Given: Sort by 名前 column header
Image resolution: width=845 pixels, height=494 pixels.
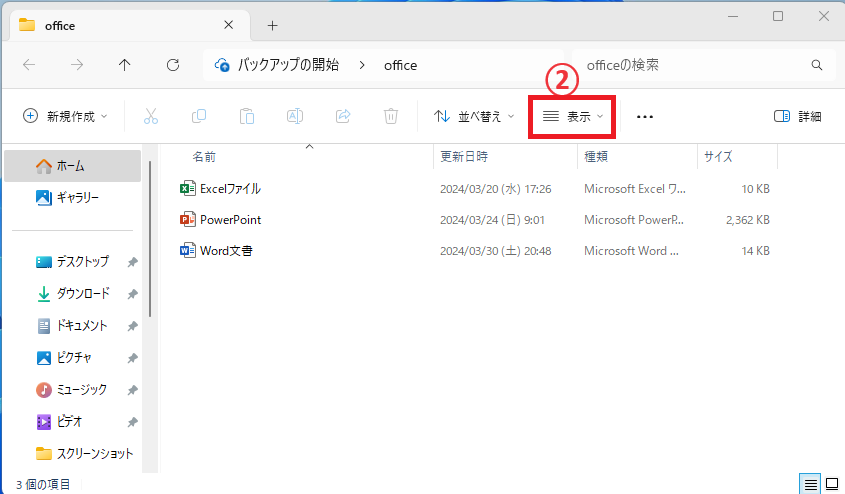Looking at the screenshot, I should (204, 157).
